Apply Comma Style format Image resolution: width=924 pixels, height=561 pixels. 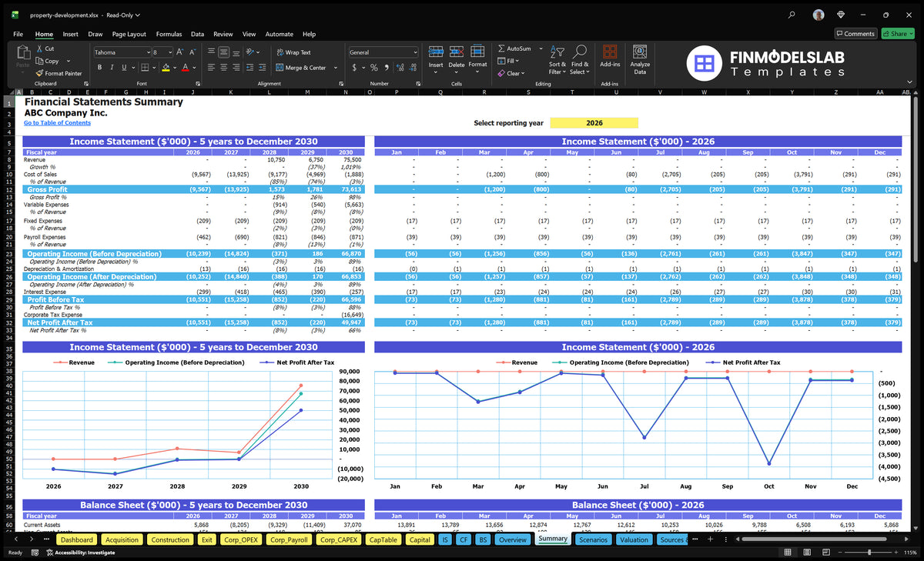(x=387, y=68)
